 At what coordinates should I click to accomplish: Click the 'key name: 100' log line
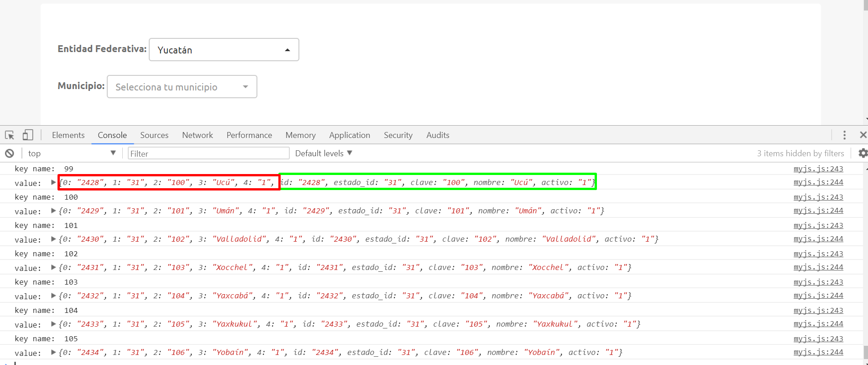[46, 197]
